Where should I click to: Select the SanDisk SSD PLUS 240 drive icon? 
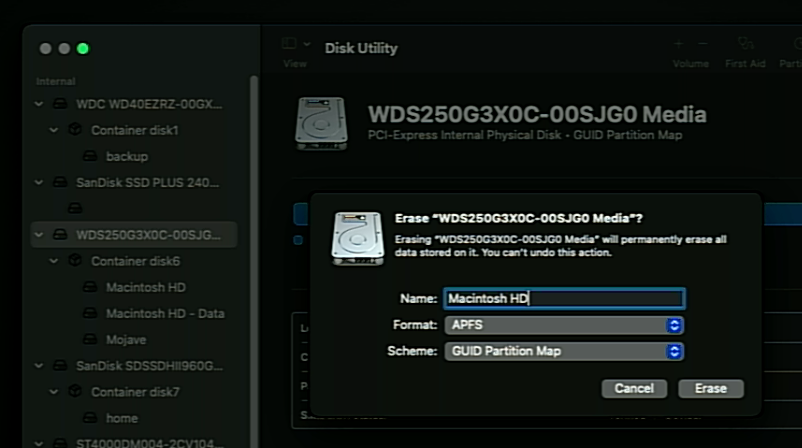point(60,183)
